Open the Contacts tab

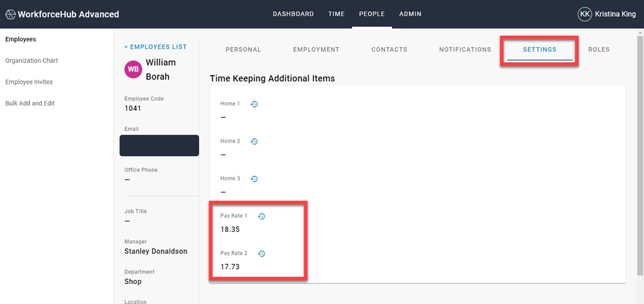(389, 50)
